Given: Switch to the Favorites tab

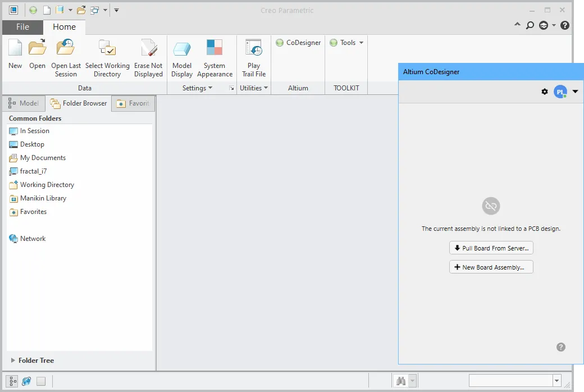Looking at the screenshot, I should 133,103.
